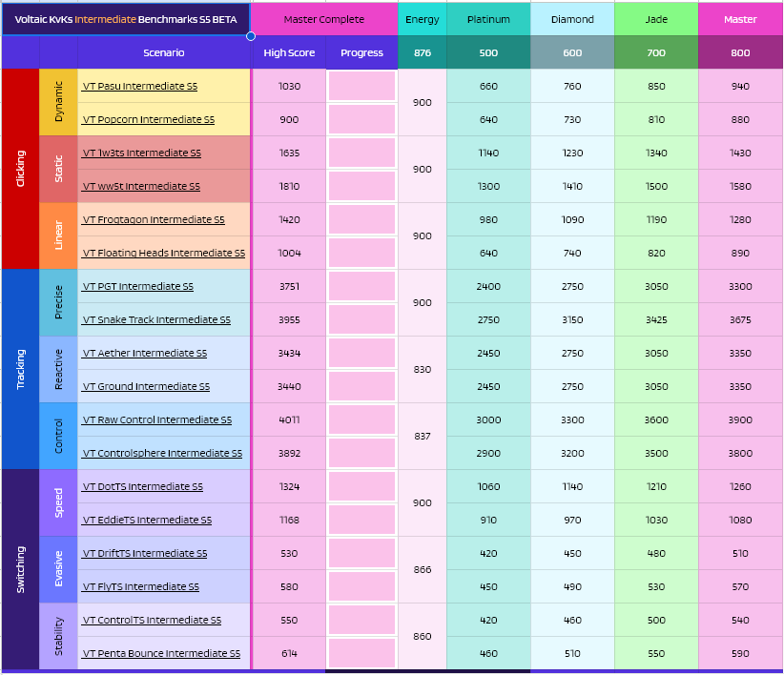Select the Reactive energy value 830
This screenshot has height=675, width=784.
pos(423,369)
